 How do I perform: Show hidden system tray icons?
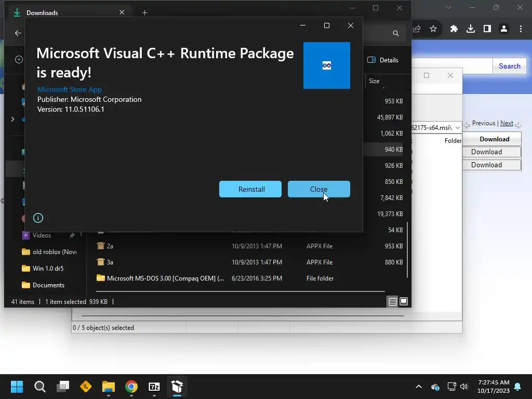(419, 387)
